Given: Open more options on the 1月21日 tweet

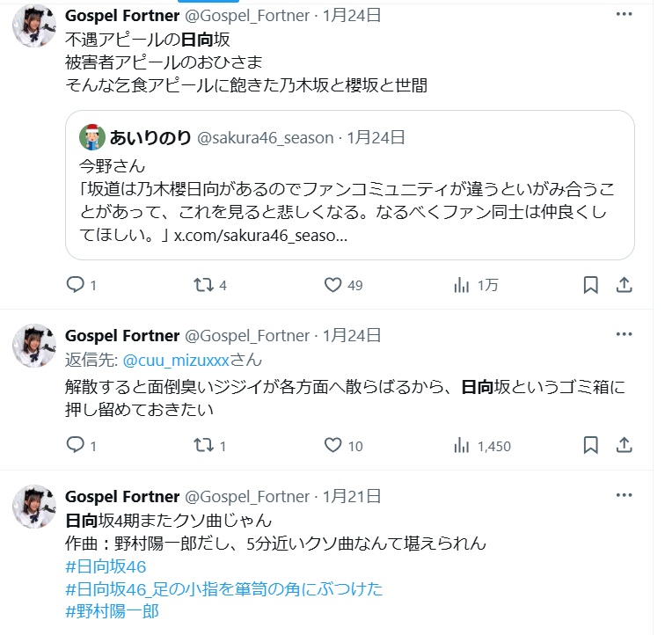Looking at the screenshot, I should [x=624, y=495].
